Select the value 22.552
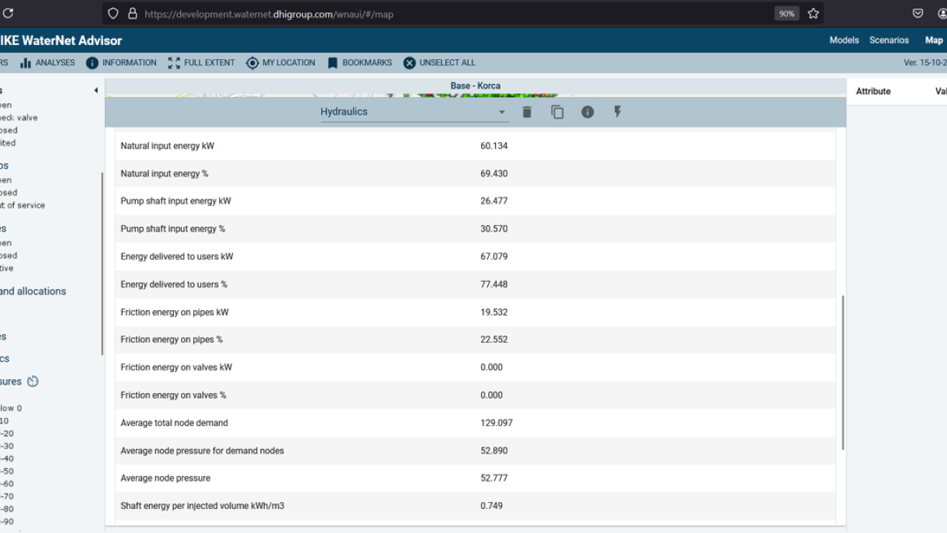947x533 pixels. 494,339
